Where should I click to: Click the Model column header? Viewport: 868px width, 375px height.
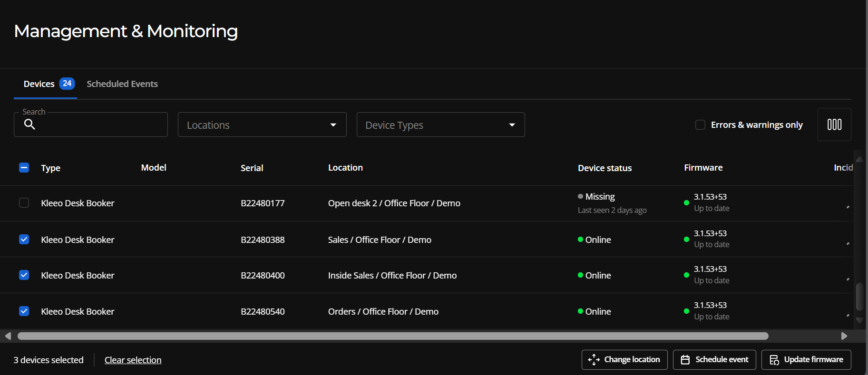(x=154, y=167)
